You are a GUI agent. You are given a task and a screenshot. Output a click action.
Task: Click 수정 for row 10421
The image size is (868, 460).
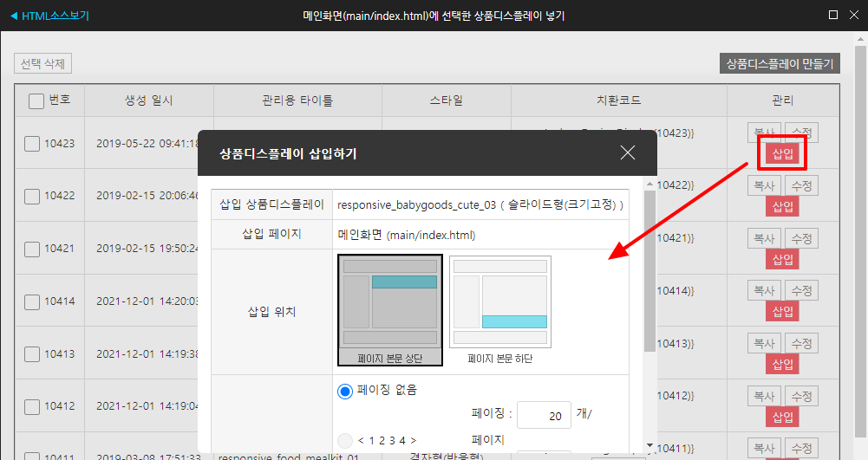801,239
